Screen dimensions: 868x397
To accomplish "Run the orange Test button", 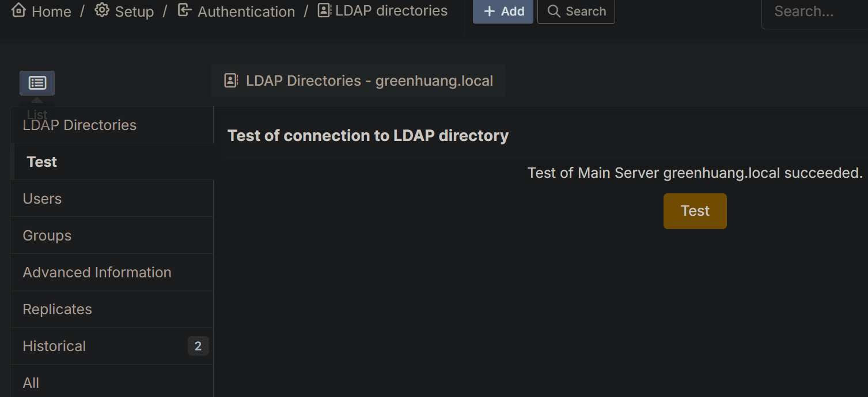I will click(695, 211).
